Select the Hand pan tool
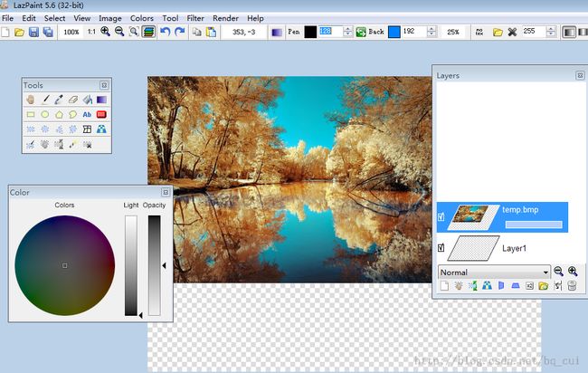Image resolution: width=588 pixels, height=373 pixels. [30, 100]
